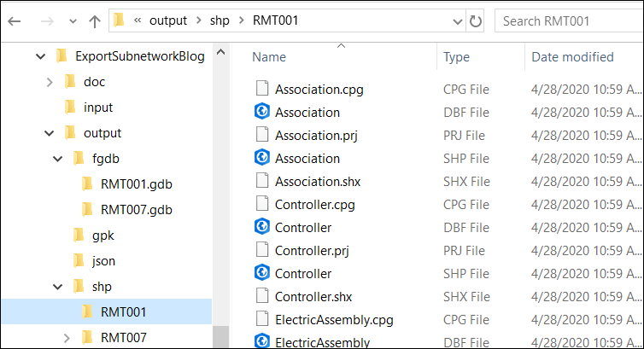
Task: Expand the doc folder
Action: click(x=50, y=82)
